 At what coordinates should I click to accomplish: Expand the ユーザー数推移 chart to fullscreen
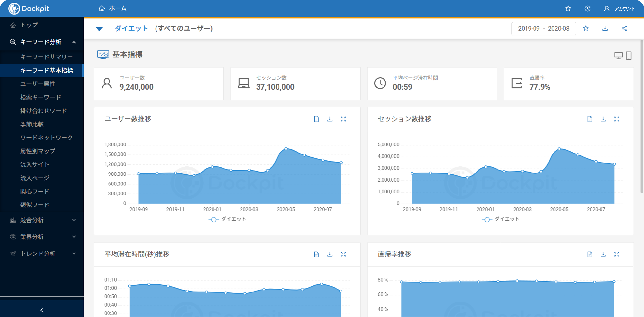[x=343, y=119]
